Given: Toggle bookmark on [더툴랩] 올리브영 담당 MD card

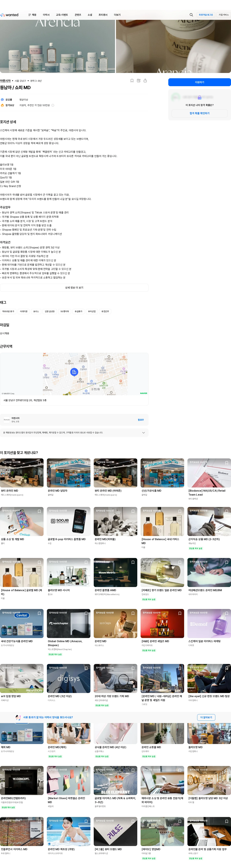Looking at the screenshot, I should [x=227, y=770].
